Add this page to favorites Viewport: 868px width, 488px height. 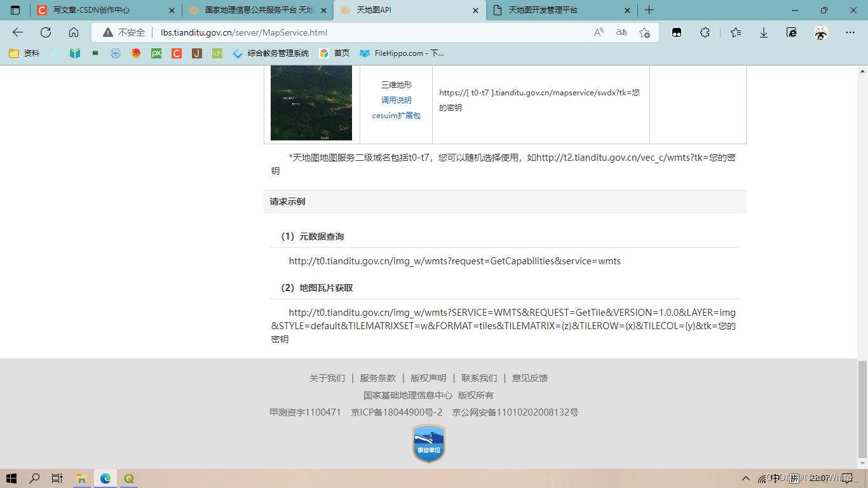point(644,32)
